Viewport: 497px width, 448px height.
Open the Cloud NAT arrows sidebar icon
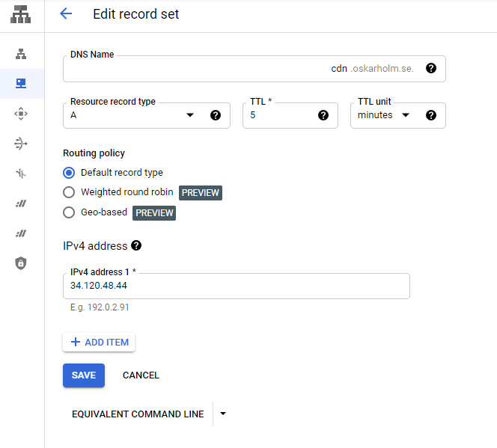click(21, 143)
